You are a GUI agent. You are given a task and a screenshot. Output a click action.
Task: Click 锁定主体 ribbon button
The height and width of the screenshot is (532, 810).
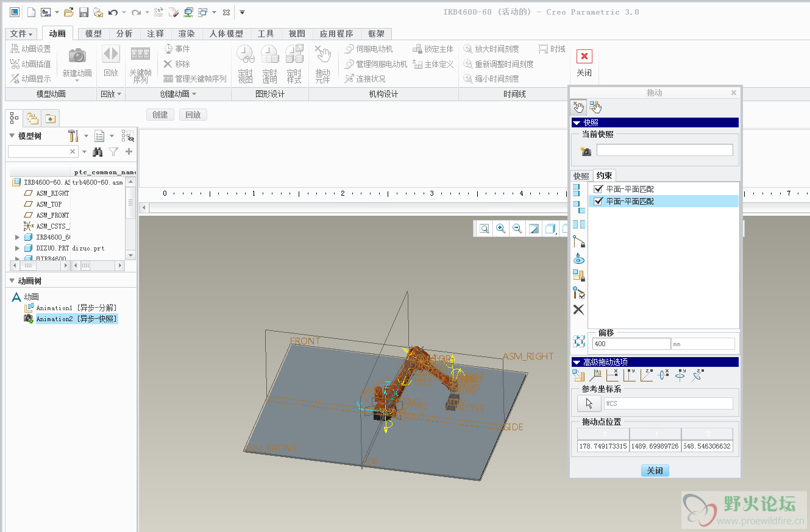tap(433, 49)
